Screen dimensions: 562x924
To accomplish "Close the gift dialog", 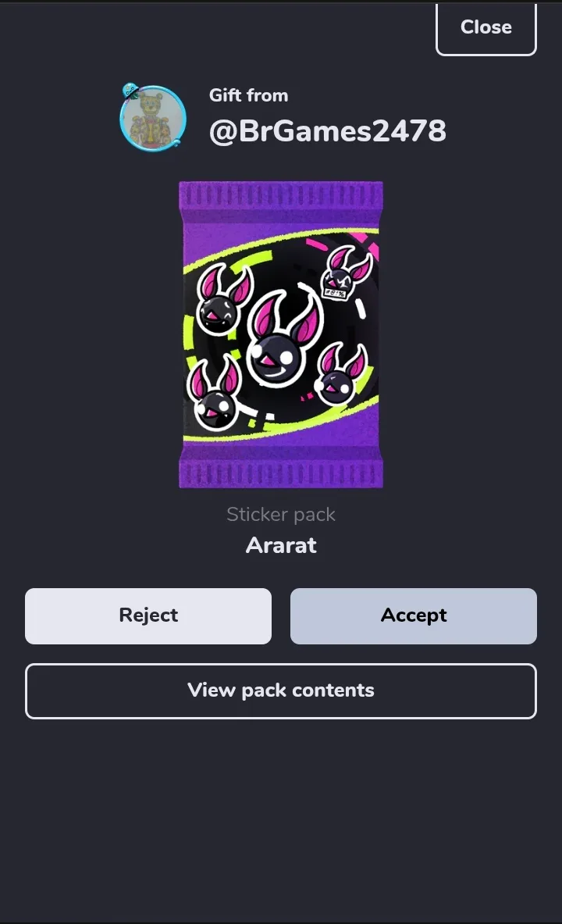I will pos(486,28).
